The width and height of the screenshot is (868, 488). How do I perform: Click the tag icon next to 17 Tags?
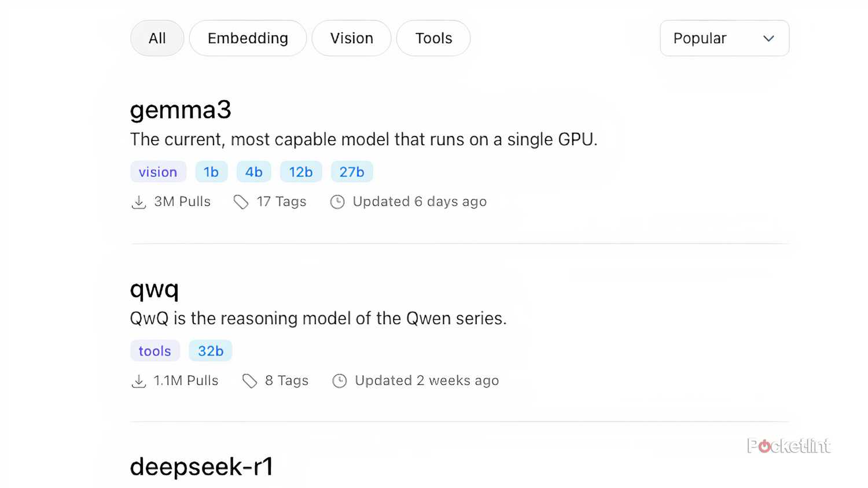(241, 202)
